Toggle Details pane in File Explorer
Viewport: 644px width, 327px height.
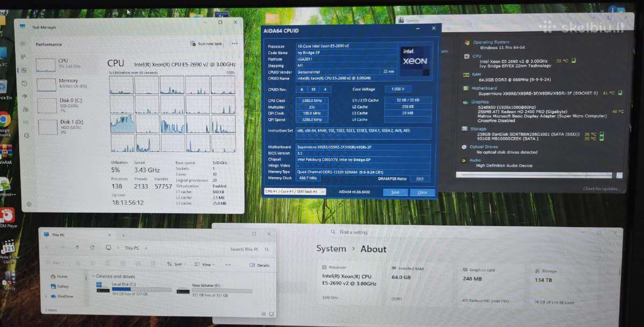point(260,265)
